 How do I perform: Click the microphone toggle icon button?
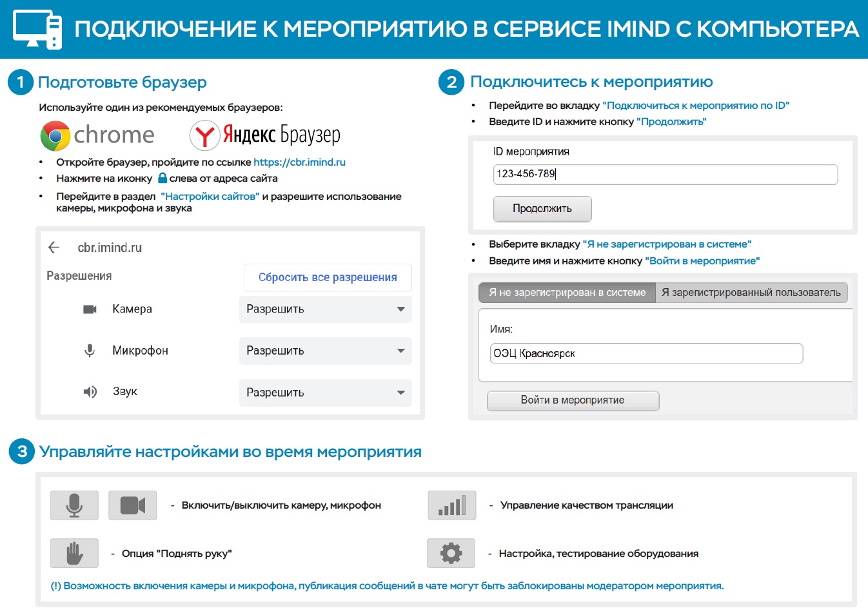(x=74, y=505)
